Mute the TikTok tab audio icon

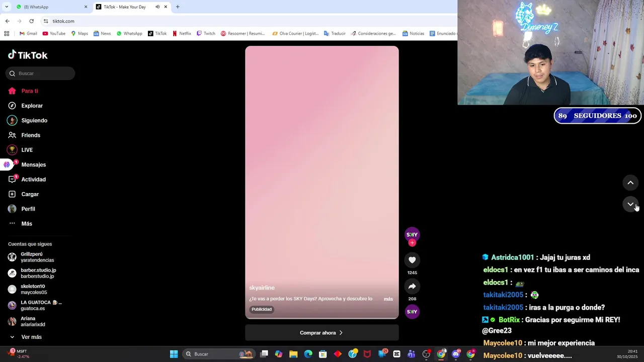[x=157, y=7]
